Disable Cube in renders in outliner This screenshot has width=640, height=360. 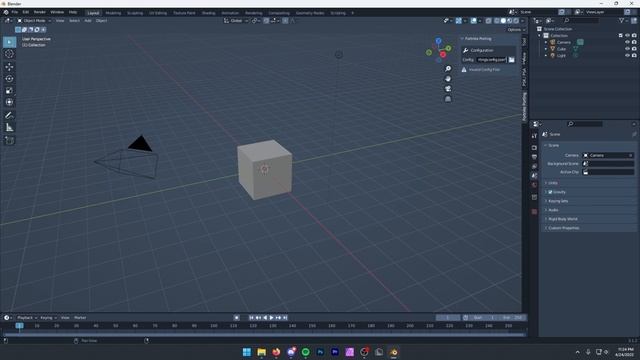click(634, 49)
